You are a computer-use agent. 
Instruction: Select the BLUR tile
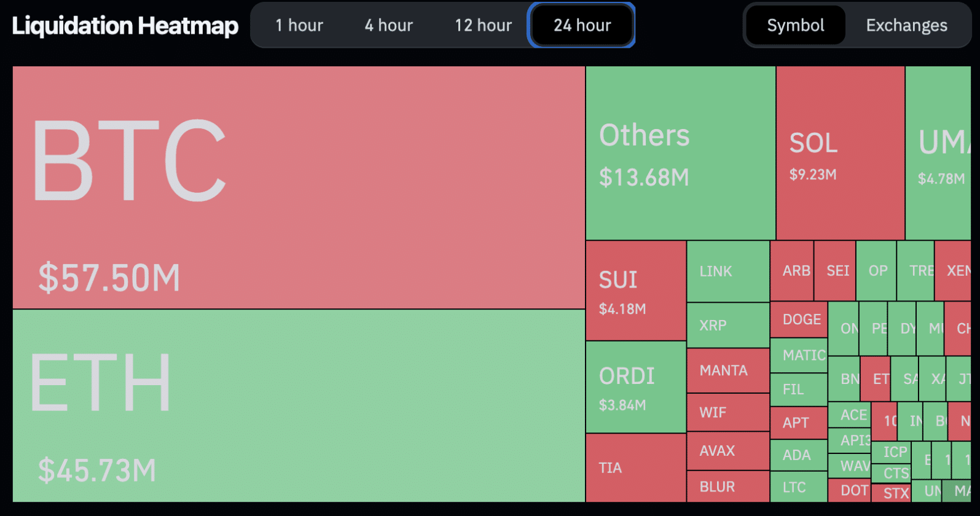coord(728,487)
